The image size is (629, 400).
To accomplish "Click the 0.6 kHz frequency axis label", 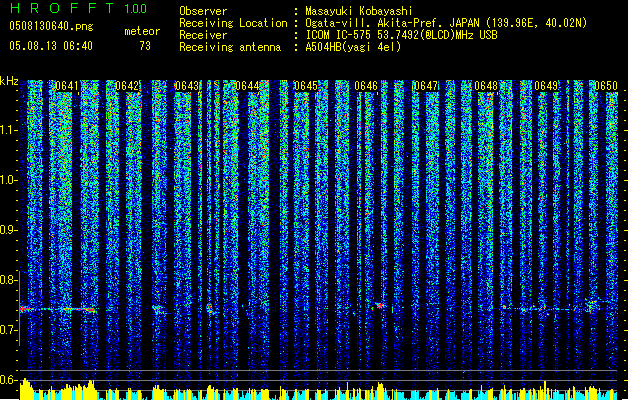I will [8, 380].
